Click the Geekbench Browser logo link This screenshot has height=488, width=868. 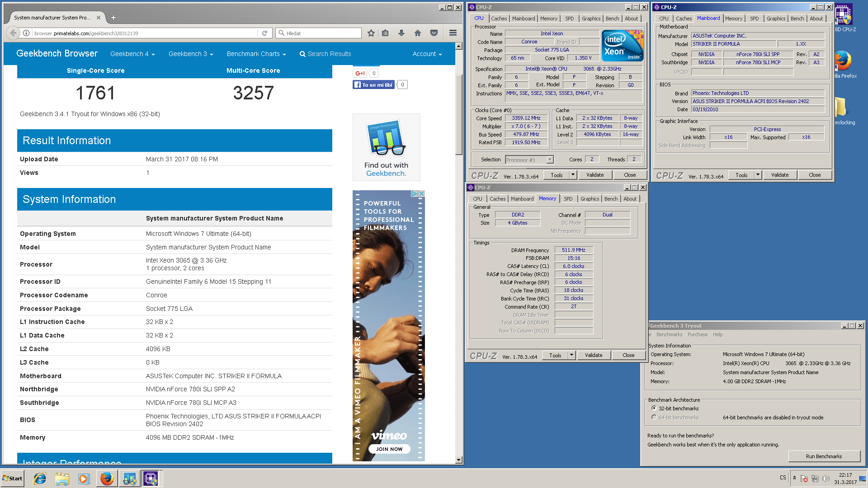tap(57, 53)
